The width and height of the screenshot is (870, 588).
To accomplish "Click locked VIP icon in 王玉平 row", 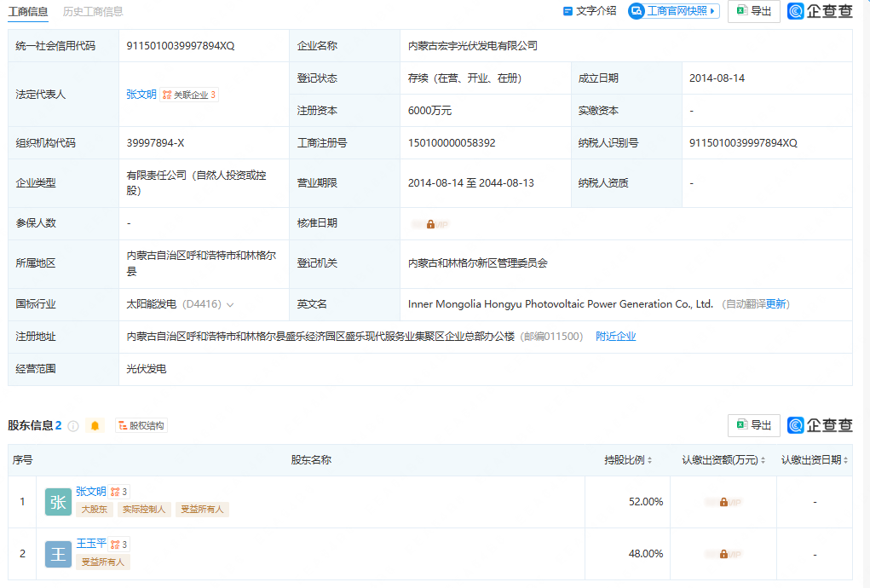I will pyautogui.click(x=723, y=554).
